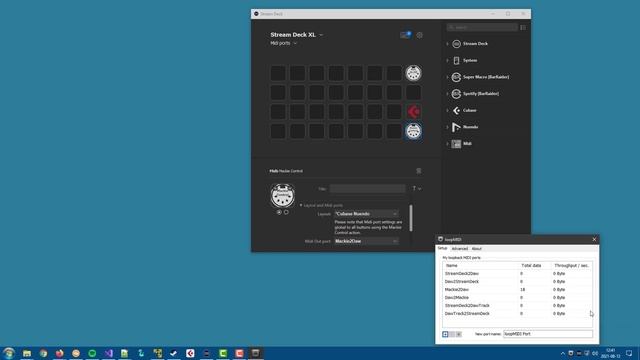Click the Title input field
The height and width of the screenshot is (360, 640).
click(x=367, y=189)
